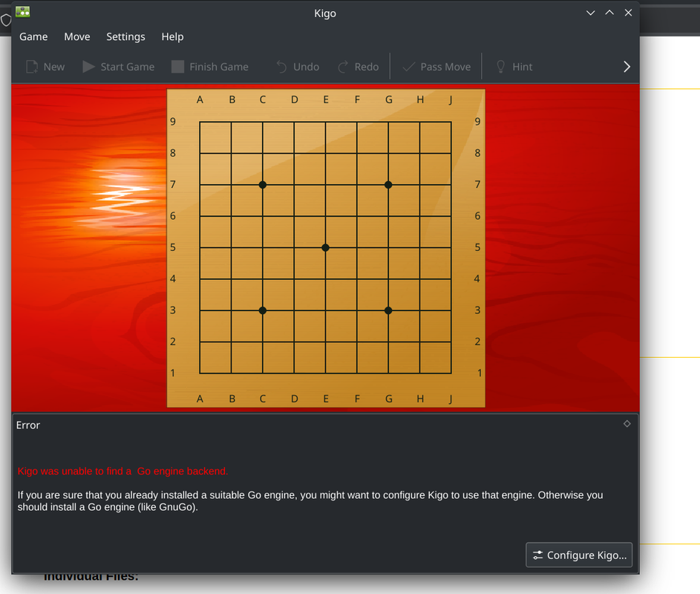Screen dimensions: 700x594
Task: Click the Hint lightbulb button
Action: pos(514,67)
